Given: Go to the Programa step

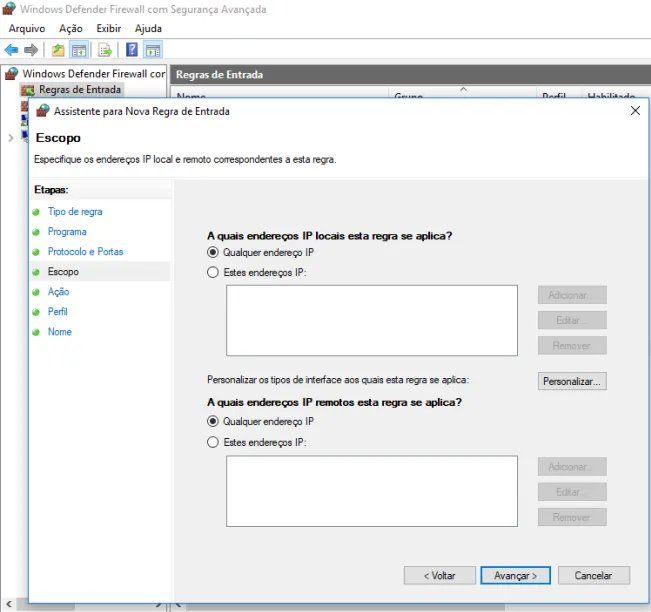Looking at the screenshot, I should coord(67,232).
